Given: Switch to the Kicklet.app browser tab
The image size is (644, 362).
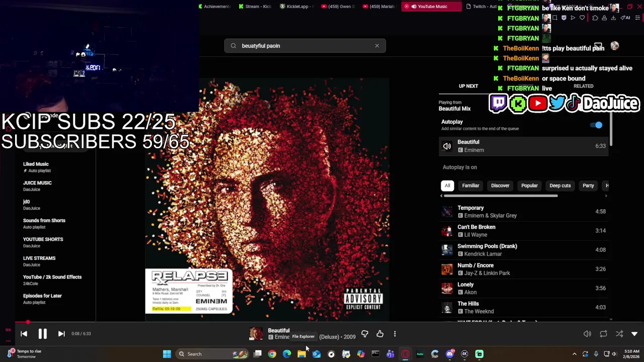Looking at the screenshot, I should [x=296, y=7].
